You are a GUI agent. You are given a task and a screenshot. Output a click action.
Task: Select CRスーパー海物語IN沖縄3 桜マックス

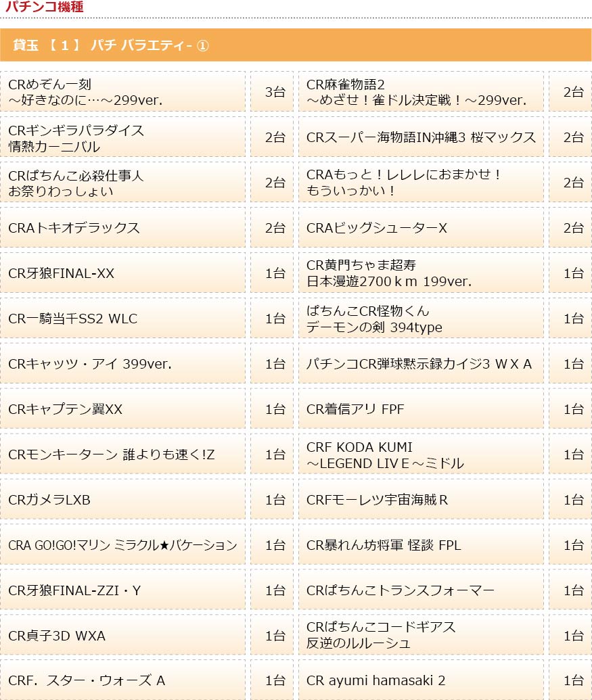[421, 137]
